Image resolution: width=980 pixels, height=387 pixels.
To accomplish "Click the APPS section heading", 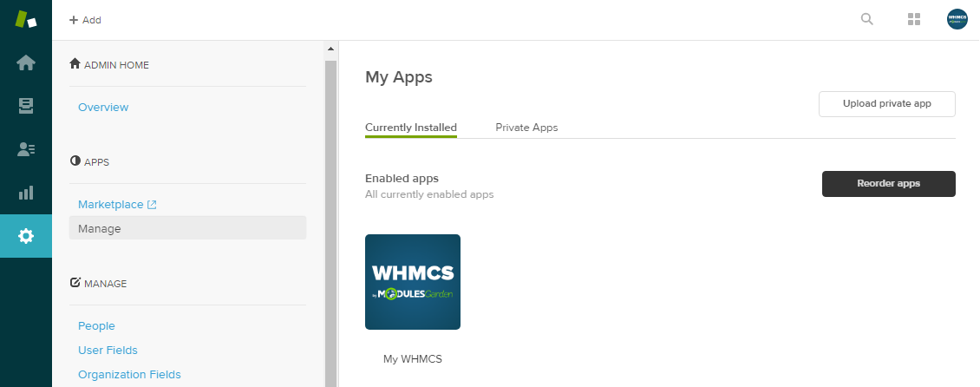I will (89, 162).
